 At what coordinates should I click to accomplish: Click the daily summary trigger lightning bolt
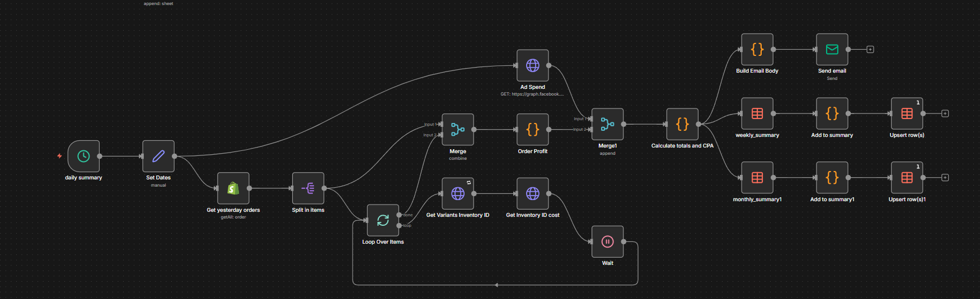coord(59,156)
